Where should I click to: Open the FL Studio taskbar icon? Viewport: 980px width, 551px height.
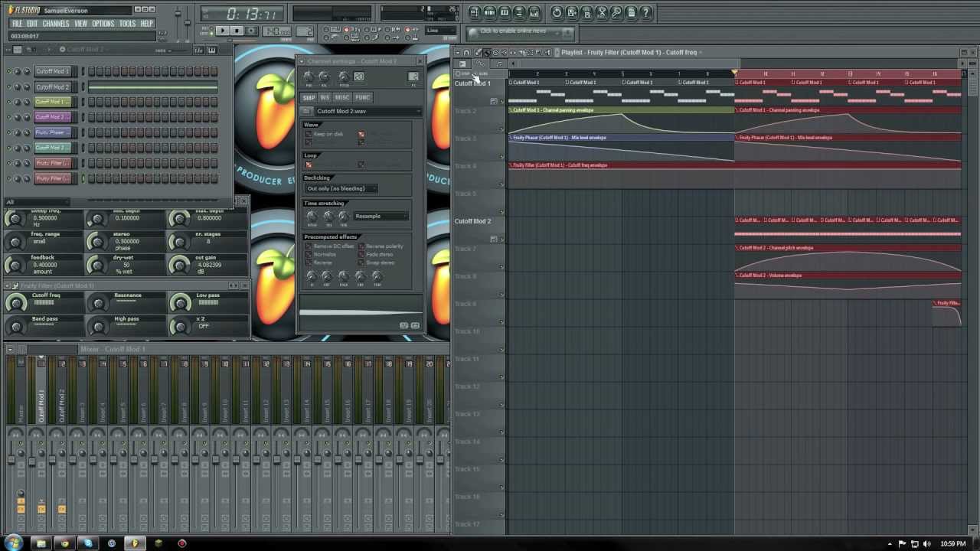click(x=135, y=543)
